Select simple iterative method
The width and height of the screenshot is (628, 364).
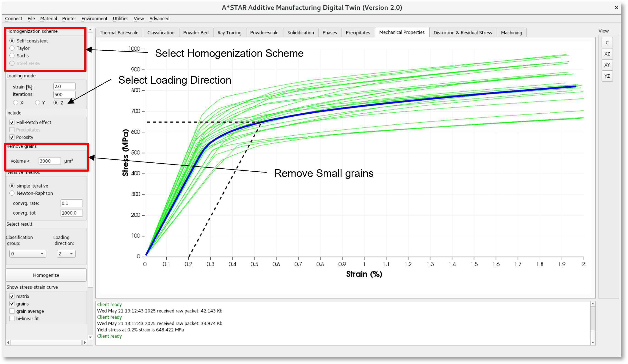point(12,186)
